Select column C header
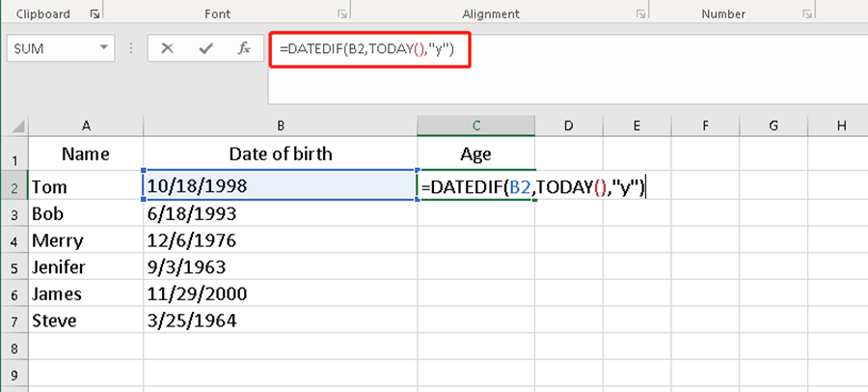The height and width of the screenshot is (392, 868). [476, 126]
